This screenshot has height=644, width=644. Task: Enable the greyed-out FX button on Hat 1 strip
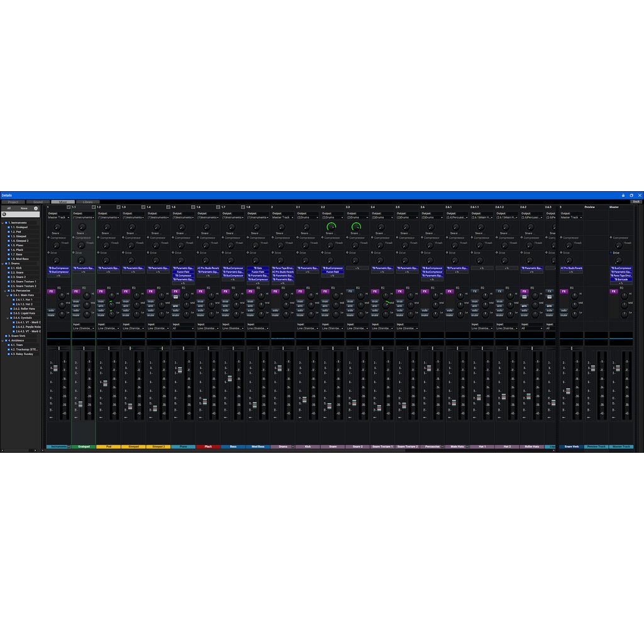pos(475,291)
